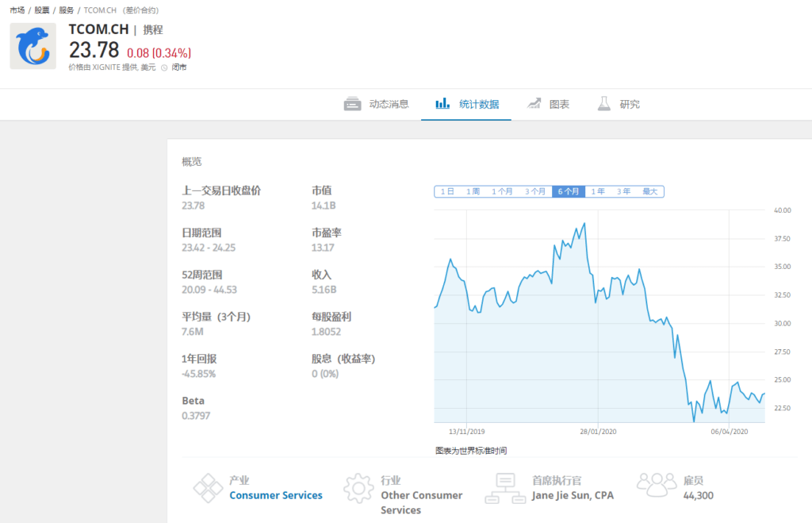
Task: Click the 股息 value 0 (0%)
Action: click(325, 374)
